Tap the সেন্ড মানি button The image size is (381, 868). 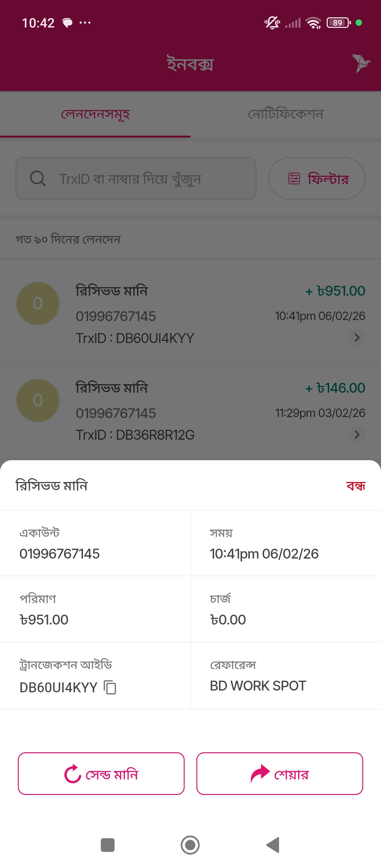101,773
